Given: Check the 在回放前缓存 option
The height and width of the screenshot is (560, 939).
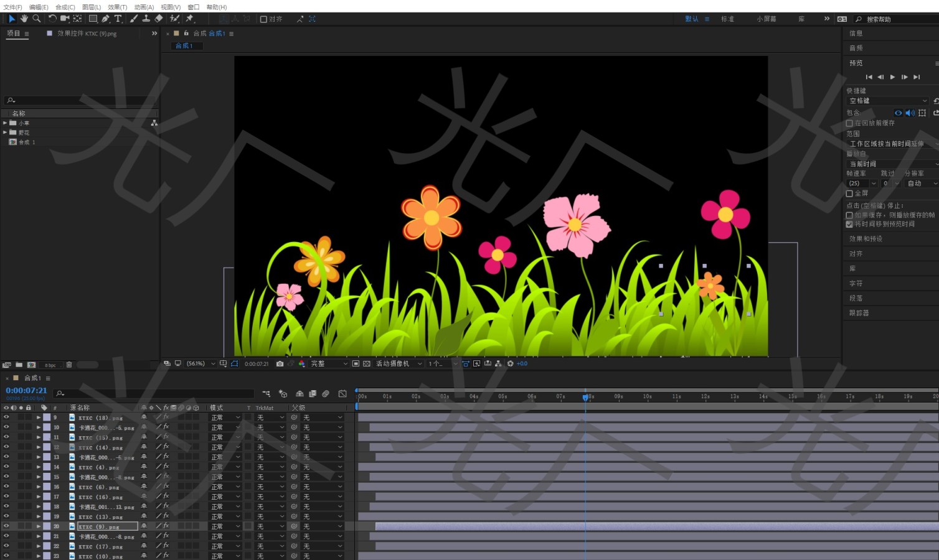Looking at the screenshot, I should click(x=849, y=123).
